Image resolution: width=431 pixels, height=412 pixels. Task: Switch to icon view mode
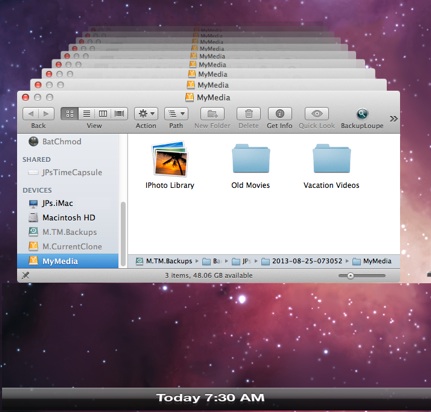pos(70,114)
